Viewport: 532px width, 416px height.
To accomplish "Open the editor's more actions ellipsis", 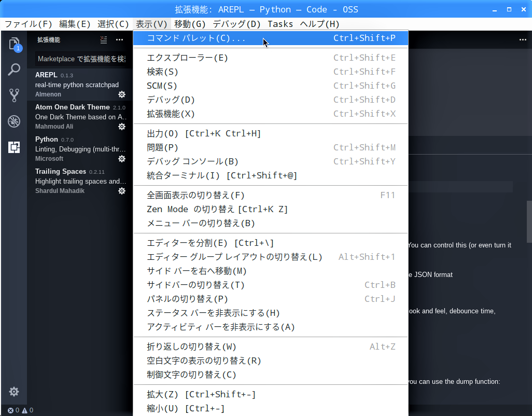I will (x=523, y=39).
